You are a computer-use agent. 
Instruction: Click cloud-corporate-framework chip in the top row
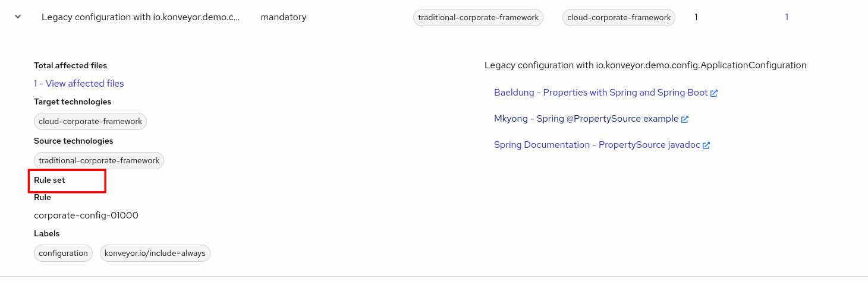[x=619, y=18]
